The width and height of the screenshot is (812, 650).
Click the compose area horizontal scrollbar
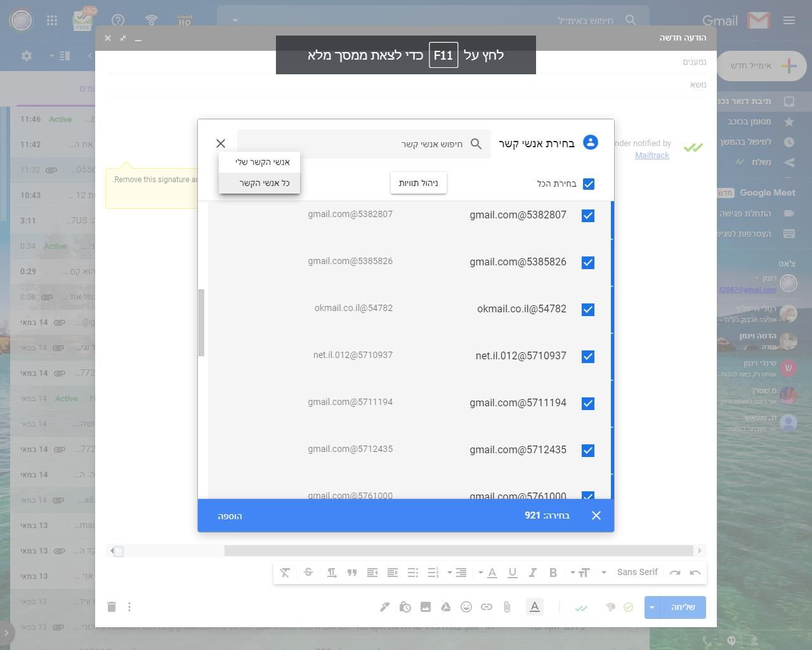459,551
